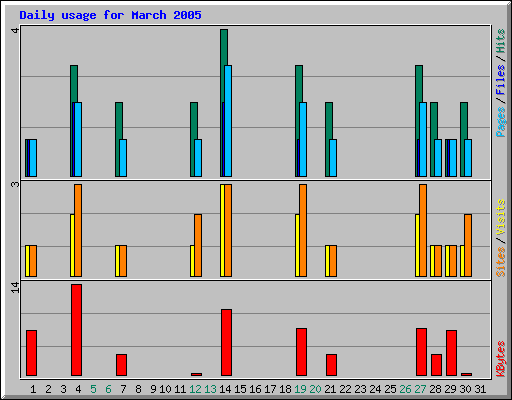Select green weekend day label "26"
The width and height of the screenshot is (512, 400).
coord(405,389)
